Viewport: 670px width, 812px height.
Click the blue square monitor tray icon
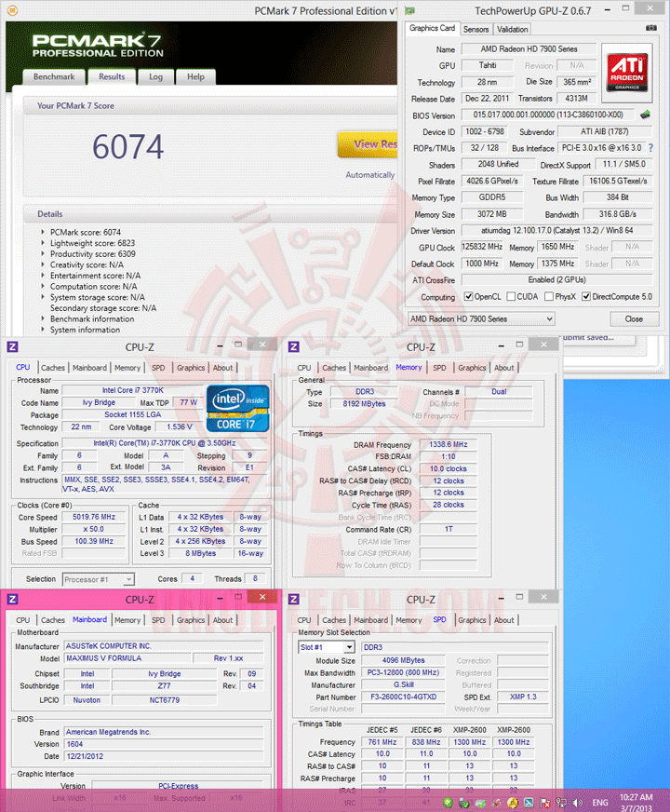click(529, 803)
